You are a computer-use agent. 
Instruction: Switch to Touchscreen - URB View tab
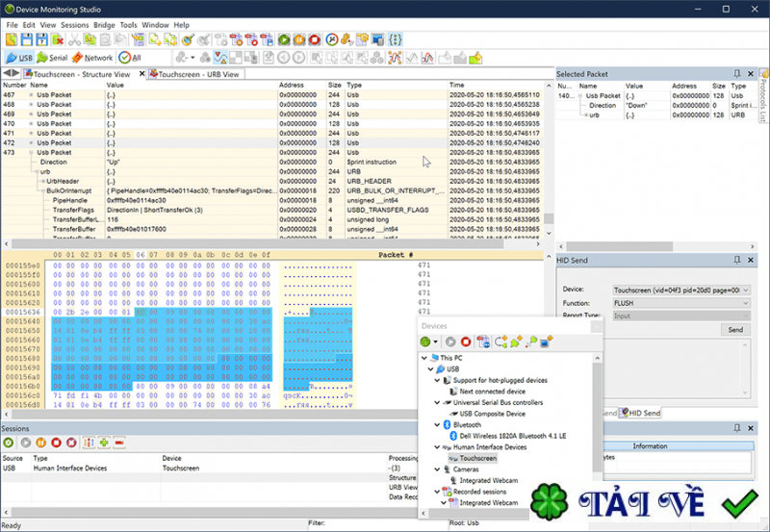point(194,74)
